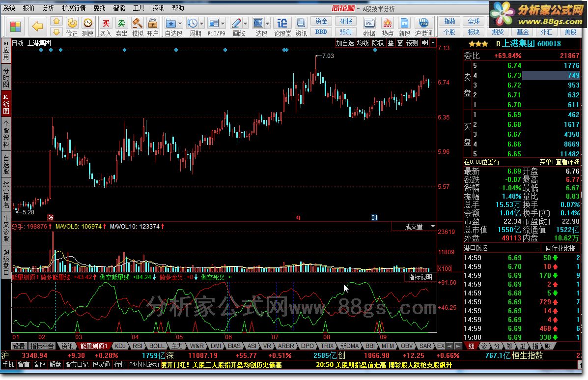Image resolution: width=588 pixels, height=380 pixels.
Task: Select the 画线 drawing pencil icon
Action: pos(236,23)
